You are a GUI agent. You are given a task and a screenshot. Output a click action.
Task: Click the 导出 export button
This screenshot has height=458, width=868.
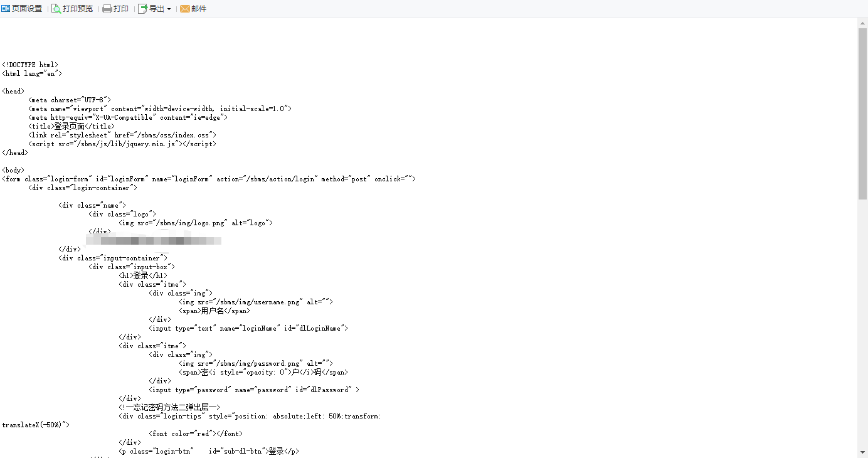point(151,9)
